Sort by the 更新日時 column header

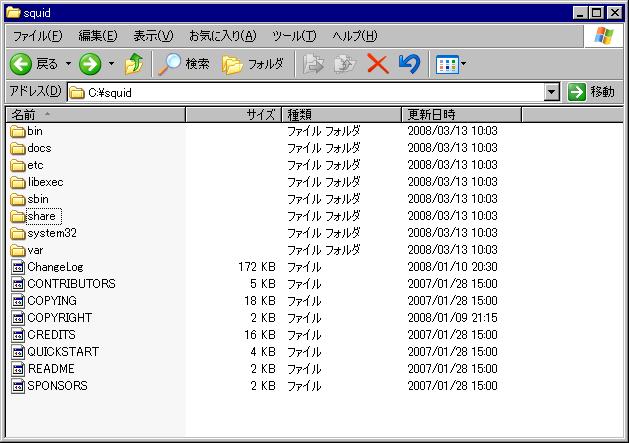(x=461, y=115)
